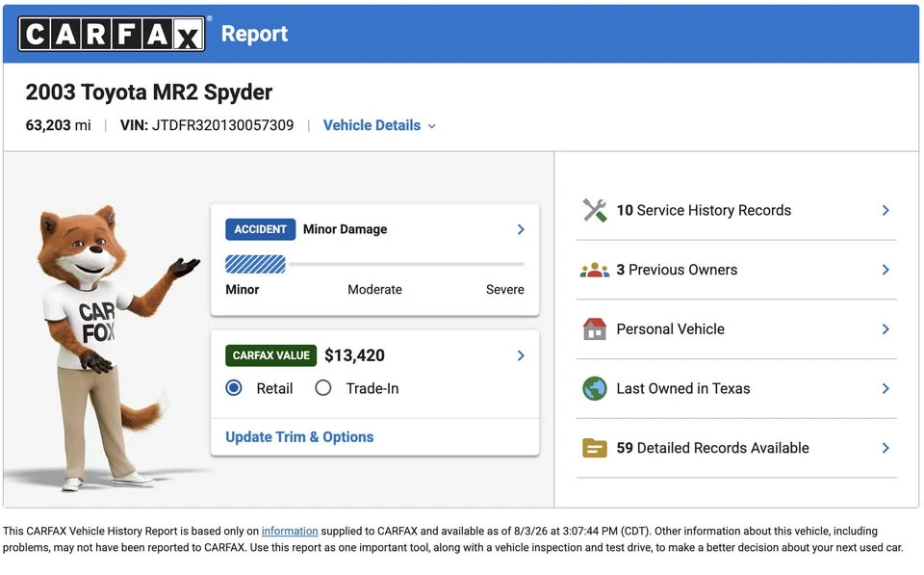Click the Minor severity label
The width and height of the screenshot is (924, 575).
pyautogui.click(x=243, y=290)
